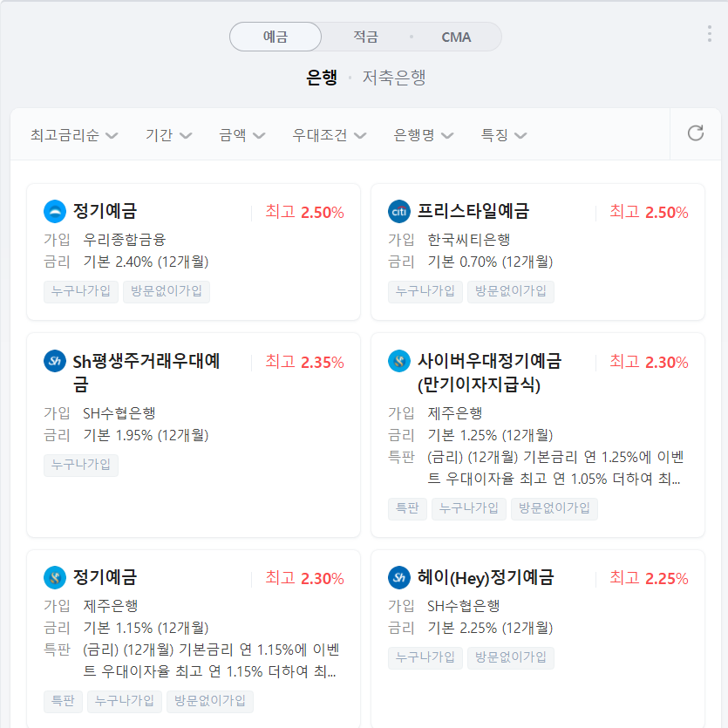Click 특판 tag on 사이버우대정기예금 card
This screenshot has width=728, height=728.
point(407,509)
